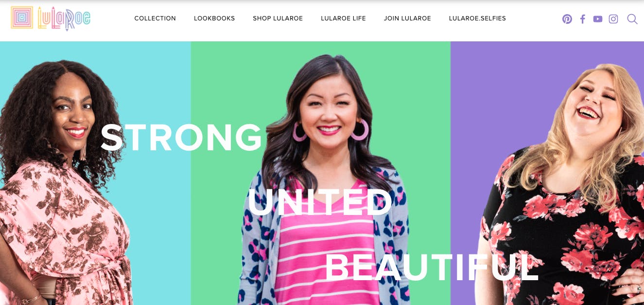Open the Collection menu
This screenshot has height=305, width=644.
point(155,18)
